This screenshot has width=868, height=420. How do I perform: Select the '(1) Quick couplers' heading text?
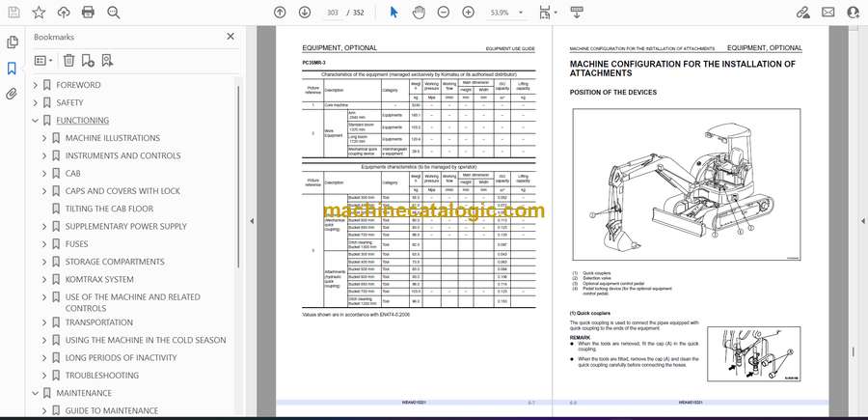(x=590, y=313)
